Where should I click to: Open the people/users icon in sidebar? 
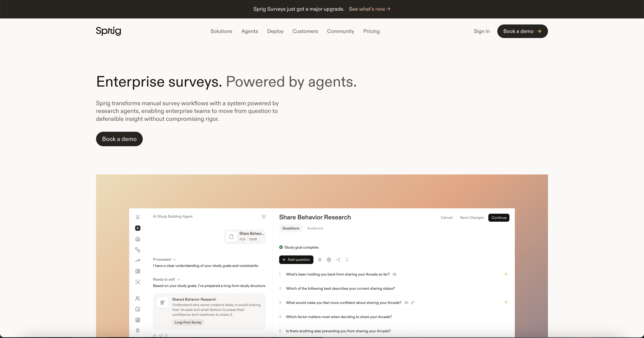(x=137, y=298)
